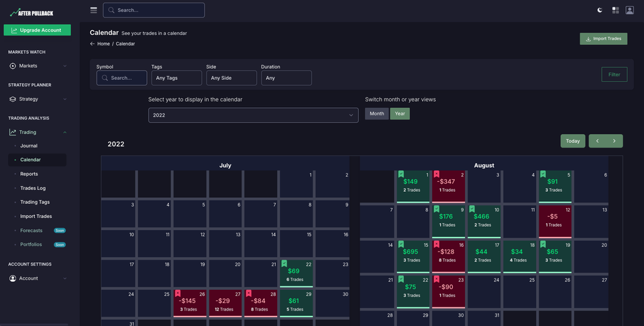
Task: Select Calendar in the sidebar
Action: click(x=38, y=160)
